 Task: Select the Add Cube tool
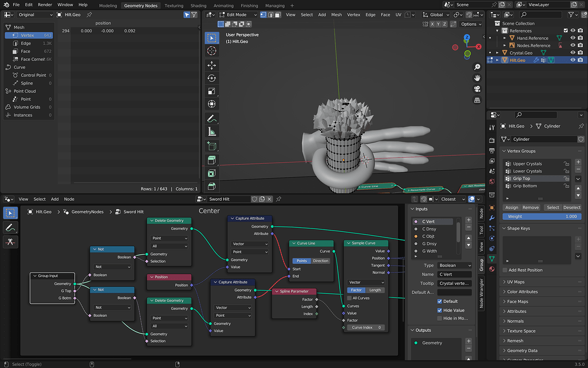point(211,146)
